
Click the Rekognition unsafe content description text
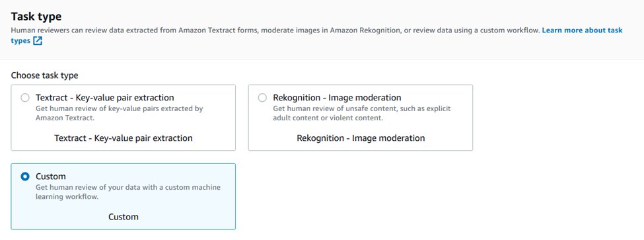point(362,114)
